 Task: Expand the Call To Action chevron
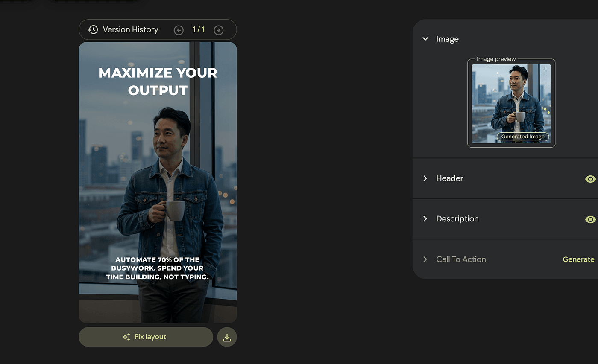coord(425,259)
